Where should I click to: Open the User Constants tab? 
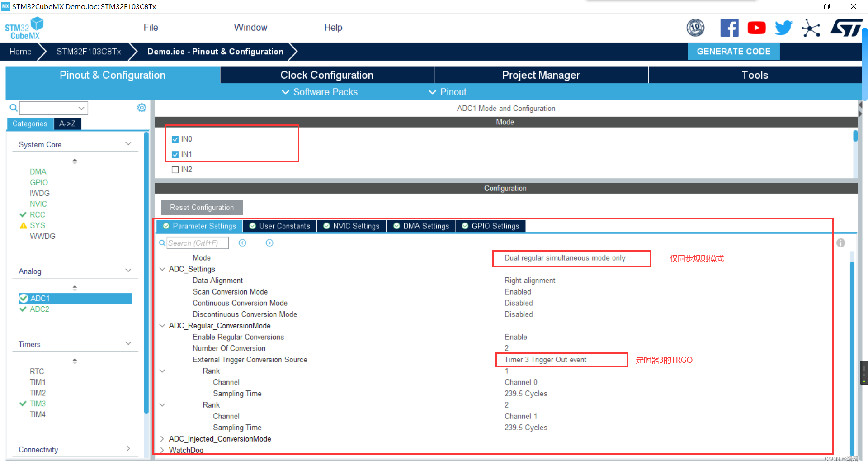click(x=280, y=226)
